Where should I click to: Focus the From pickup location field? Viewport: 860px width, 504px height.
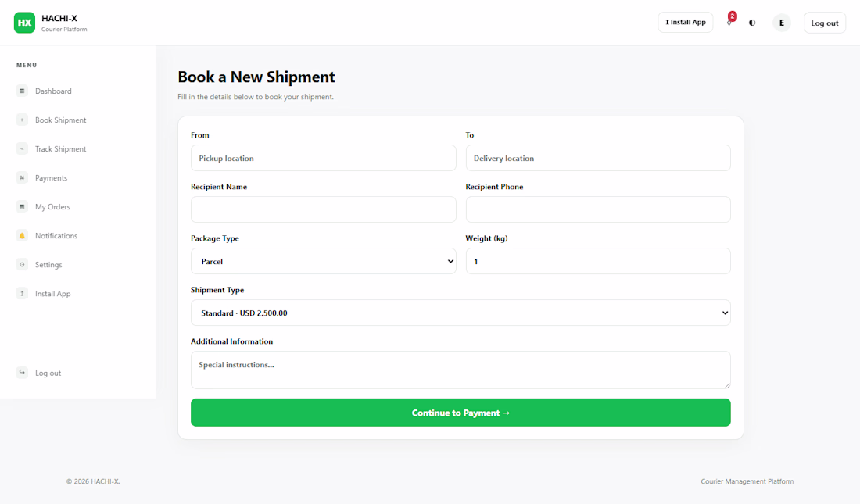[324, 158]
